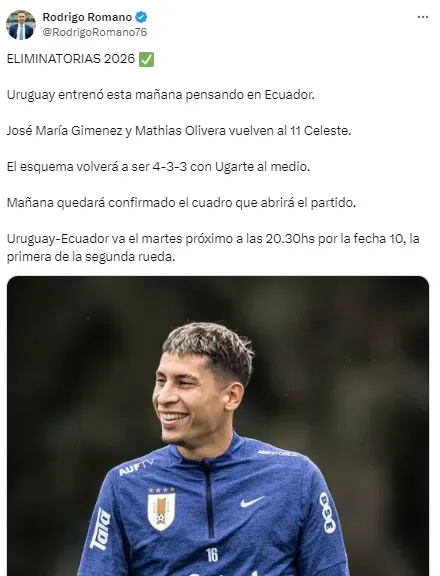Click the green checkmark emoji
Image resolution: width=440 pixels, height=576 pixels.
[147, 59]
